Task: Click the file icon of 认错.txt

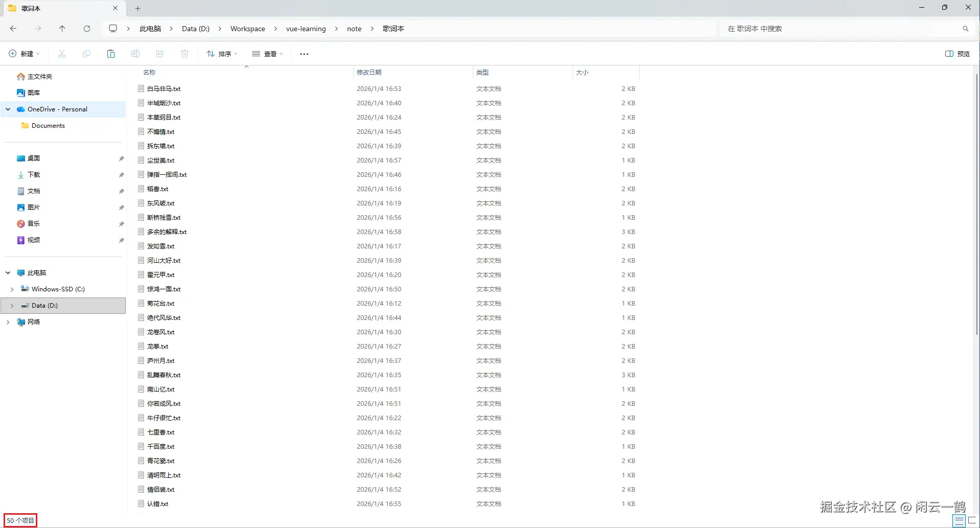Action: click(141, 503)
